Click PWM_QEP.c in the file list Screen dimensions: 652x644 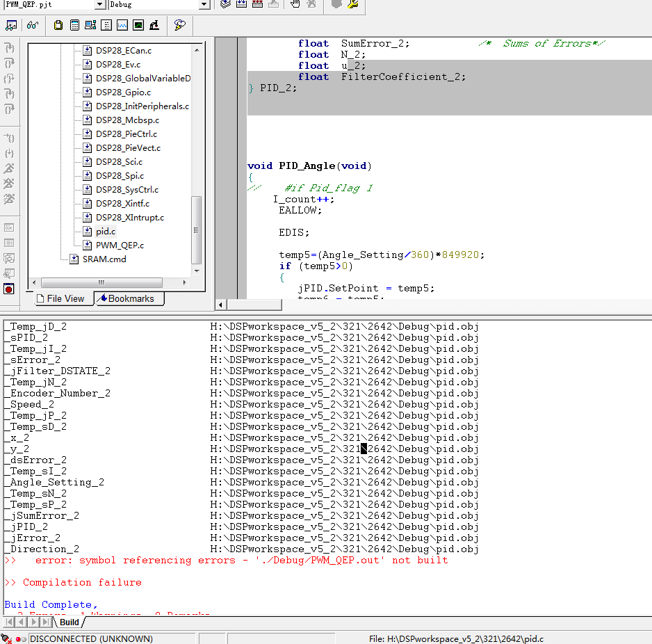pyautogui.click(x=120, y=245)
